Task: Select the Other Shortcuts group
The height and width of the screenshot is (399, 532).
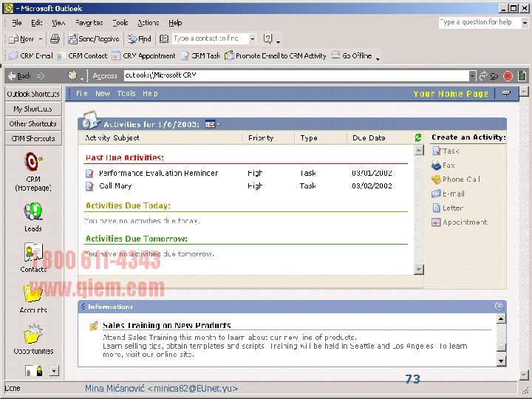Action: click(33, 124)
